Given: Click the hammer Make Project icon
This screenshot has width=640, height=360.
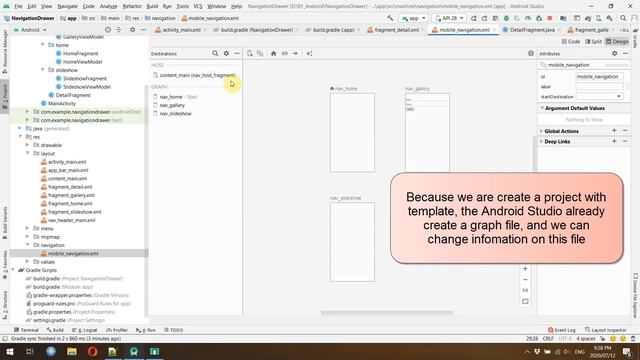Looking at the screenshot, I should point(390,18).
